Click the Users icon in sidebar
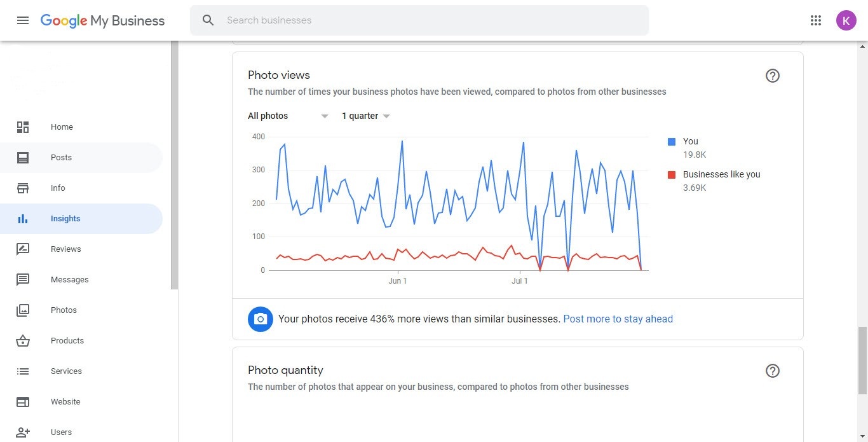 23,432
